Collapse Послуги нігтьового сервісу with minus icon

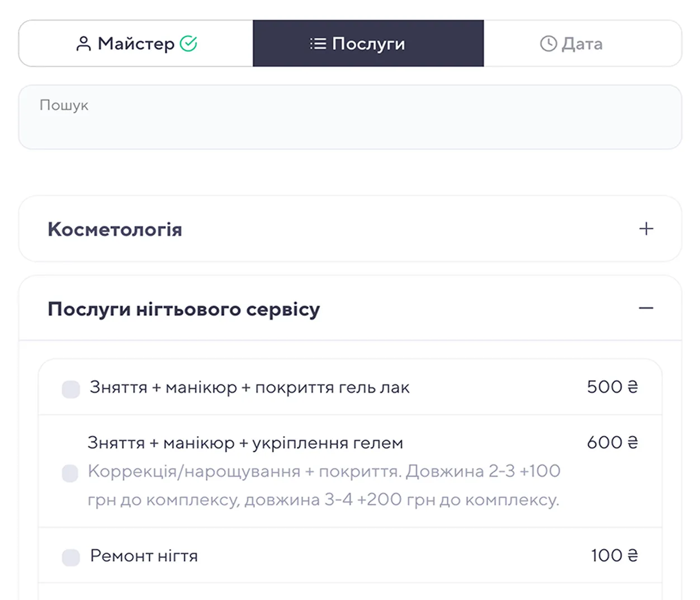coord(646,308)
